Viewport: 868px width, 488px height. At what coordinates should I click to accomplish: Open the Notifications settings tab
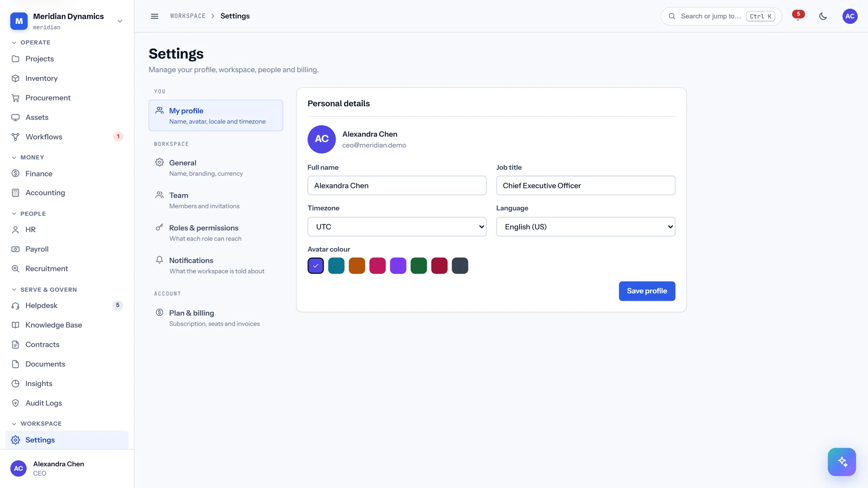[x=216, y=265]
